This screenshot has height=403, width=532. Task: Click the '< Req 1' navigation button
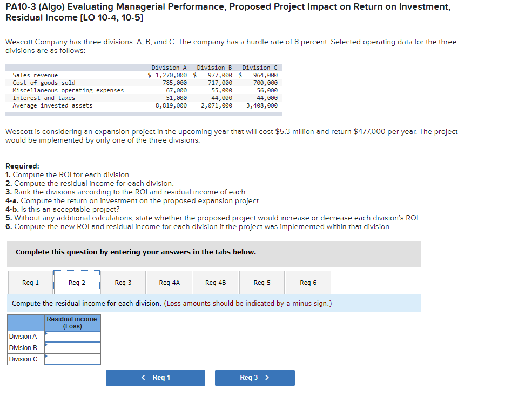155,378
